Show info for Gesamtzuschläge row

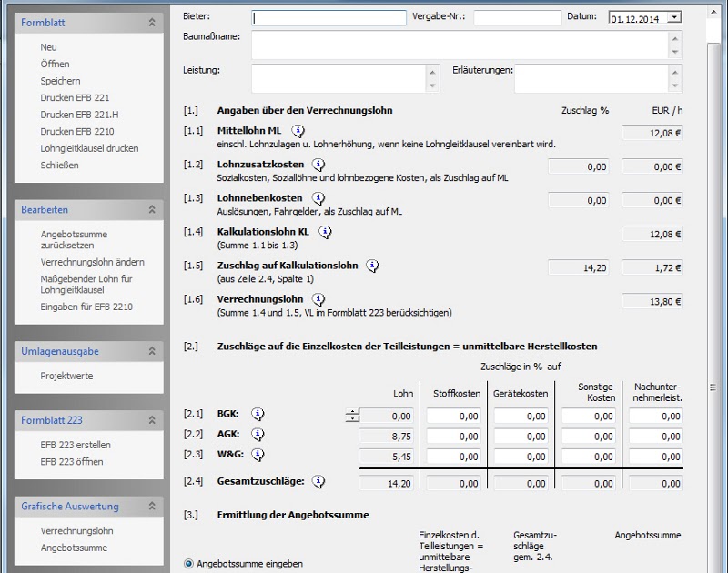[318, 482]
